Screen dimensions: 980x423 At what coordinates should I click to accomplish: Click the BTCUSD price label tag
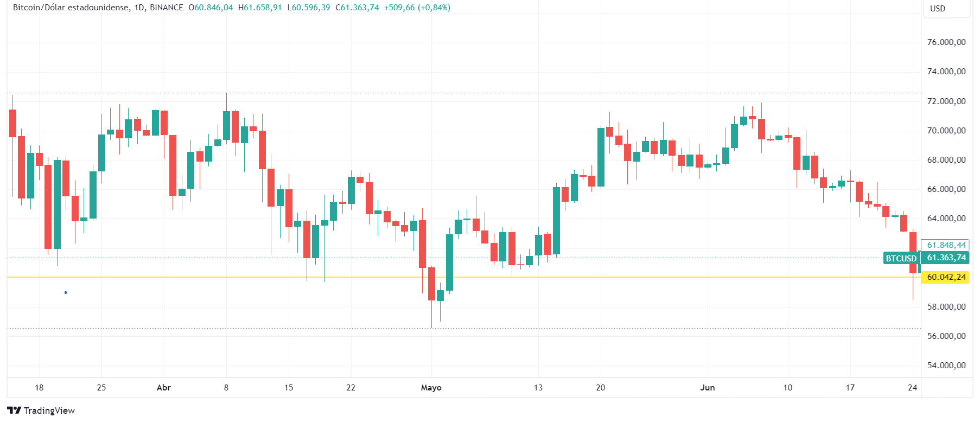click(901, 258)
